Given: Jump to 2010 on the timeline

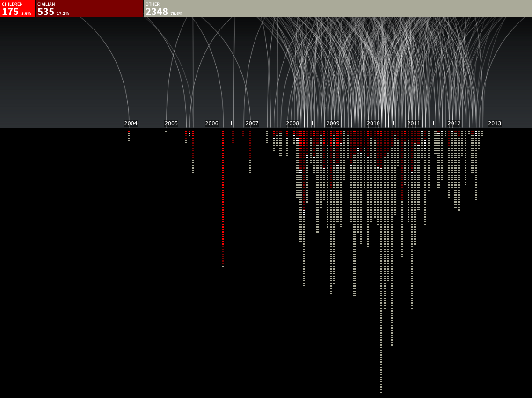Looking at the screenshot, I should pos(373,123).
